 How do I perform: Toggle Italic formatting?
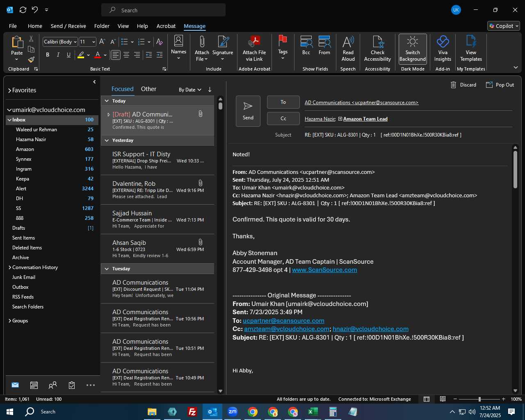pos(58,55)
